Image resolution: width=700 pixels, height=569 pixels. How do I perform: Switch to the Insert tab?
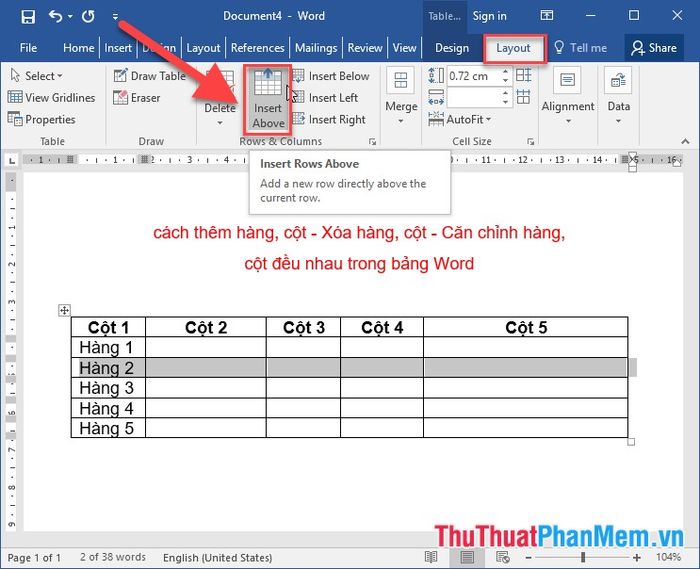[x=118, y=48]
